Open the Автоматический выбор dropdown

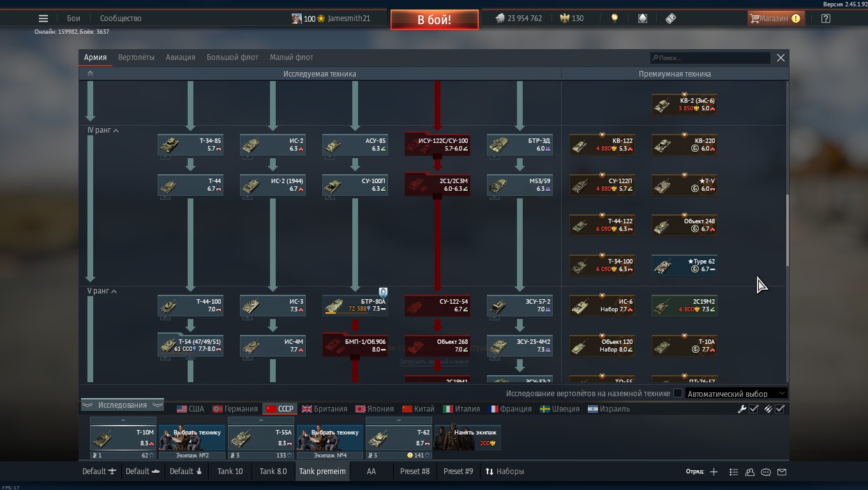[x=736, y=394]
